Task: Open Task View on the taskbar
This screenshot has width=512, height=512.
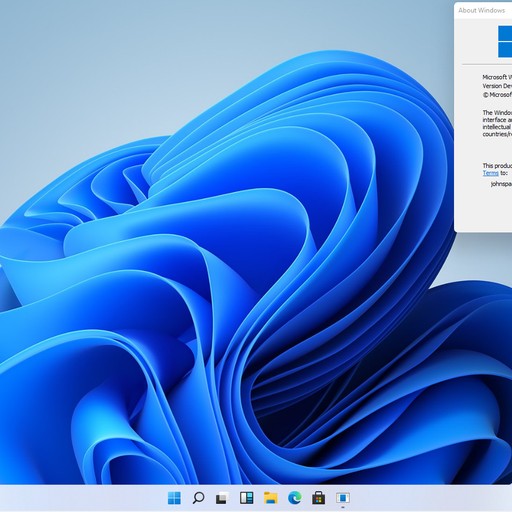Action: [222, 498]
